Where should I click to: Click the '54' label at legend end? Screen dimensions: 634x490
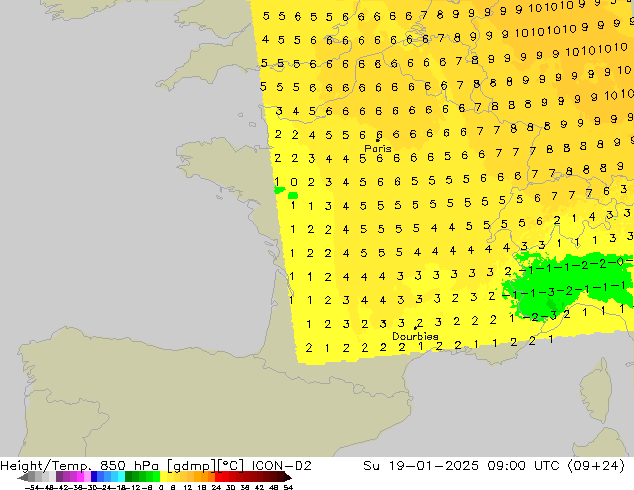[288, 487]
